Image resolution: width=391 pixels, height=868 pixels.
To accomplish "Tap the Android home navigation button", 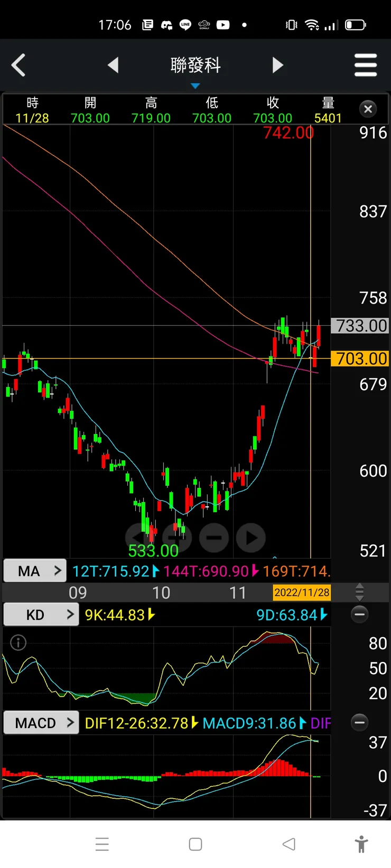I will tap(196, 844).
